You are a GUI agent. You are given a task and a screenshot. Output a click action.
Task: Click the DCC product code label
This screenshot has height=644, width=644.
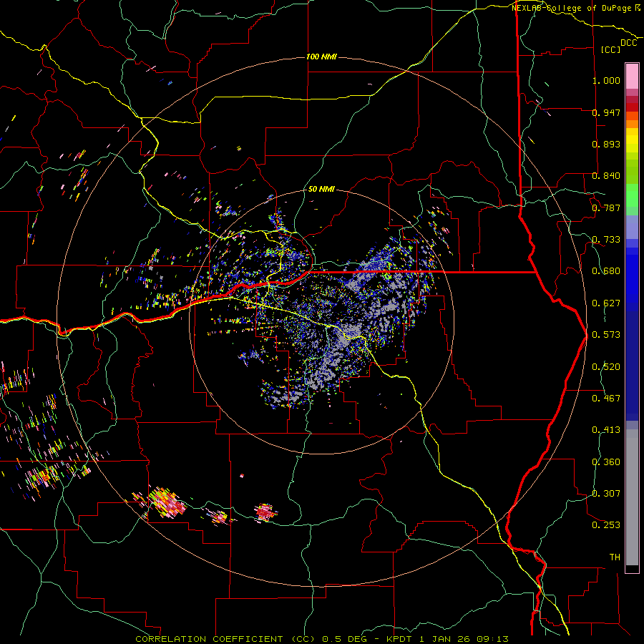tap(629, 43)
